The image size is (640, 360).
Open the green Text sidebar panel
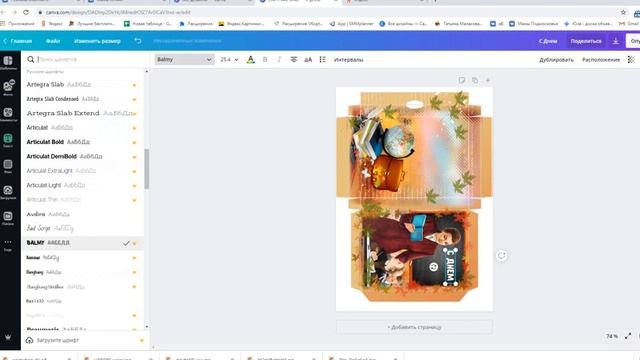coord(8,140)
